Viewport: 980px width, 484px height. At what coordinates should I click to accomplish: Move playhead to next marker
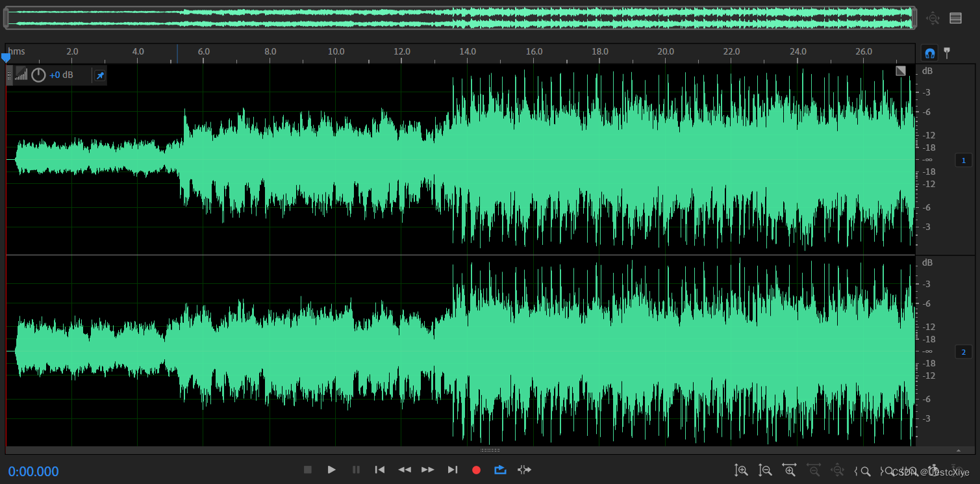(x=453, y=470)
